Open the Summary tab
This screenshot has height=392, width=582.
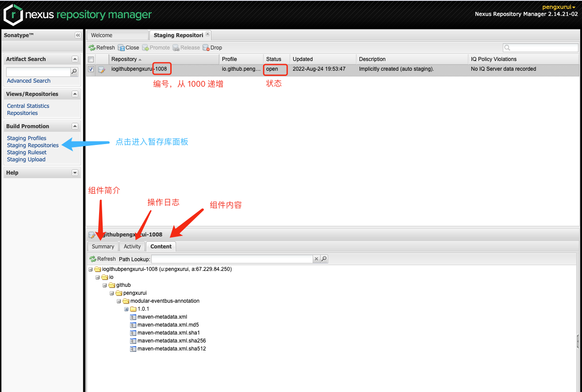click(103, 247)
